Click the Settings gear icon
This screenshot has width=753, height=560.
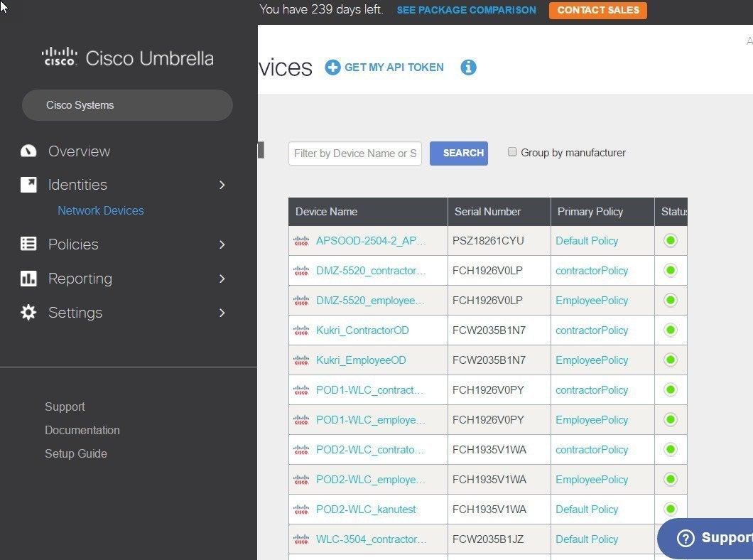click(x=28, y=313)
